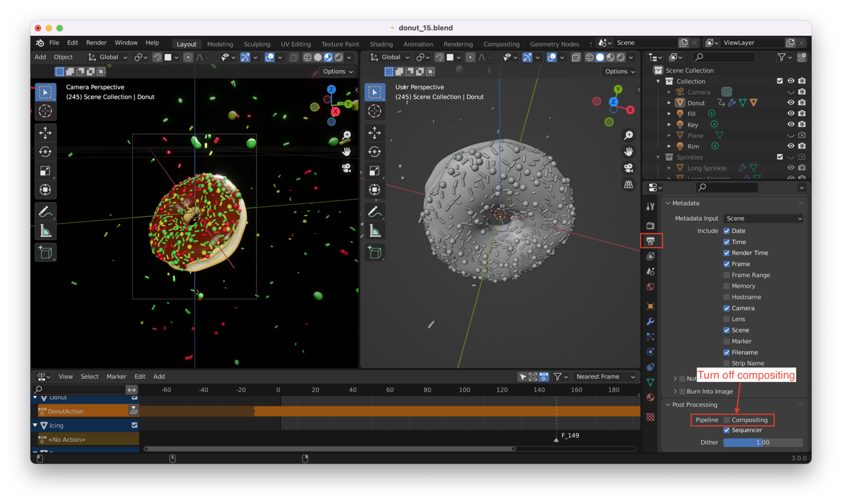Activate the Measure tool in left viewport
842x504 pixels.
click(46, 230)
